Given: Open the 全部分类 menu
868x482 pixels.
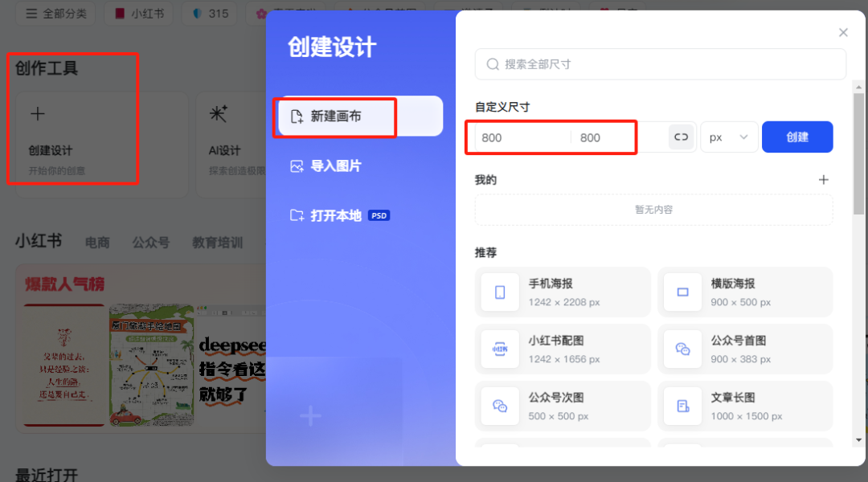Looking at the screenshot, I should (x=55, y=13).
